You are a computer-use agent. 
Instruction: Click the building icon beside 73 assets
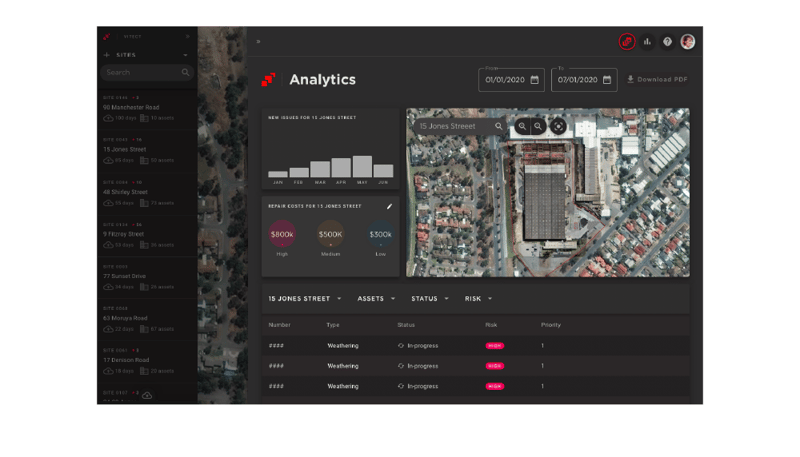pos(144,203)
